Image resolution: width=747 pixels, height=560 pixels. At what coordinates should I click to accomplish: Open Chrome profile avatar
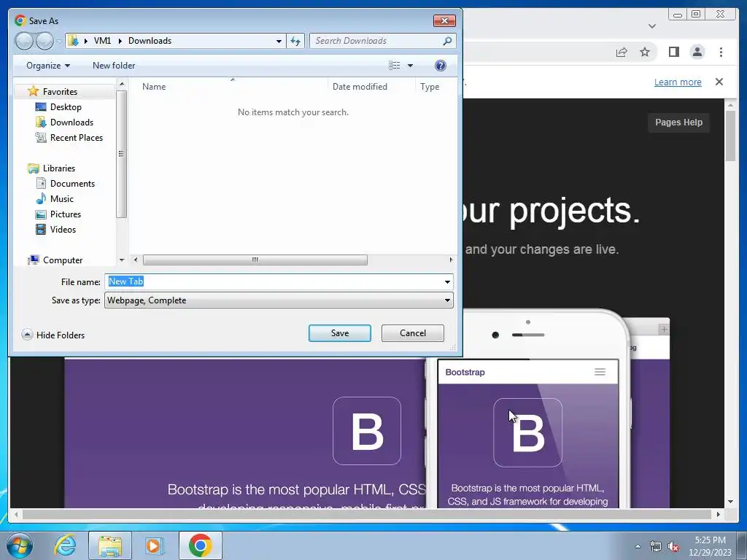[697, 52]
